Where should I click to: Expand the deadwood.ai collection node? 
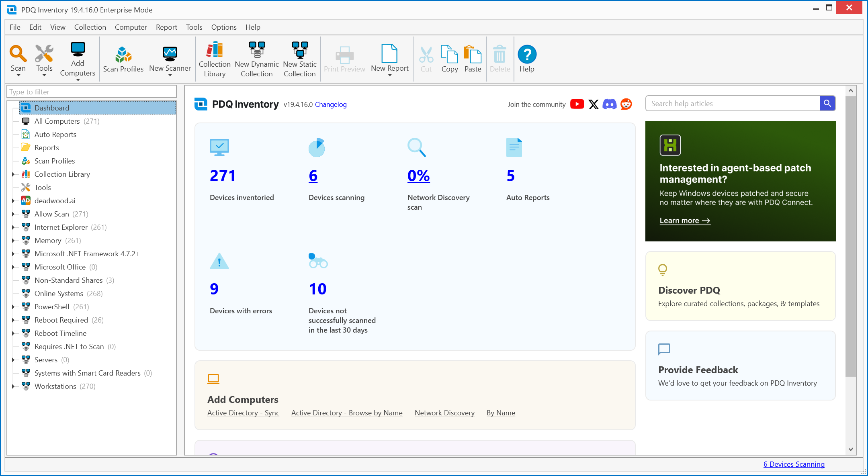[13, 200]
